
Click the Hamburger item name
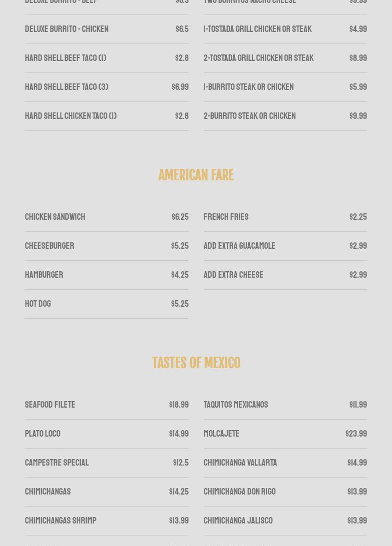[44, 275]
